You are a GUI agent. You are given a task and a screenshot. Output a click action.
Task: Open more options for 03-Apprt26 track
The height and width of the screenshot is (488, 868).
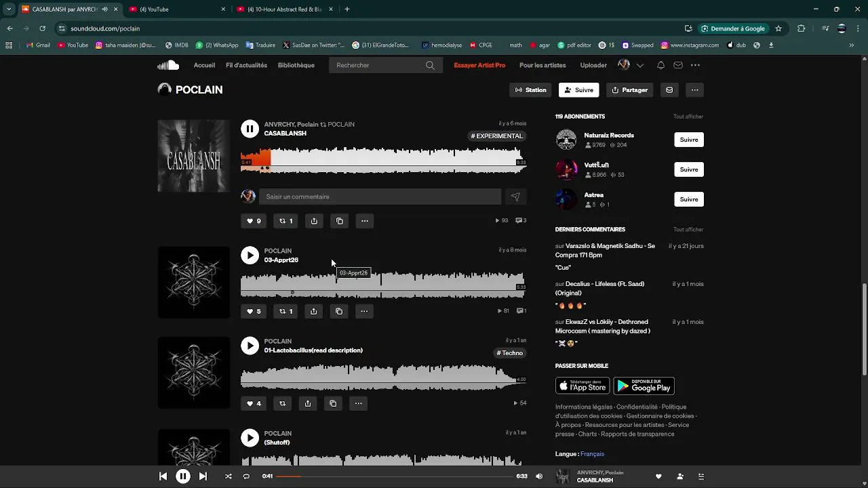364,311
